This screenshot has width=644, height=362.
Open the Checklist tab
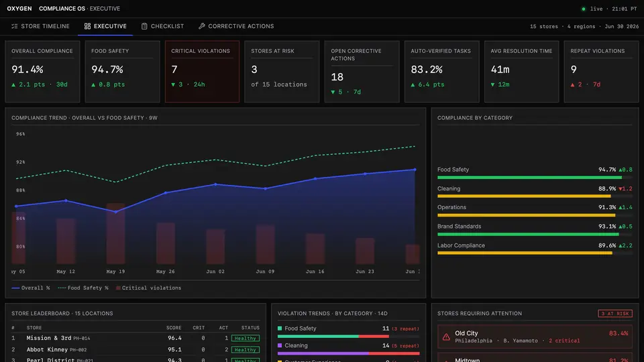[162, 26]
